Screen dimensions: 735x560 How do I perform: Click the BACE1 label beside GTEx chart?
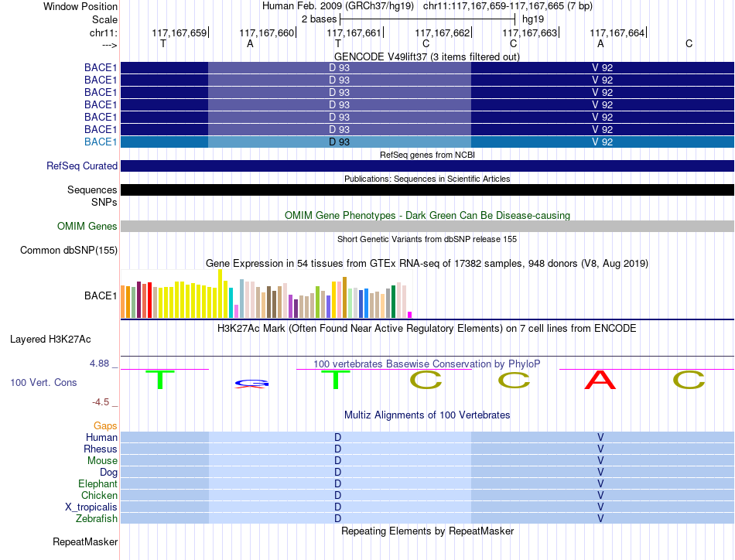coord(101,295)
